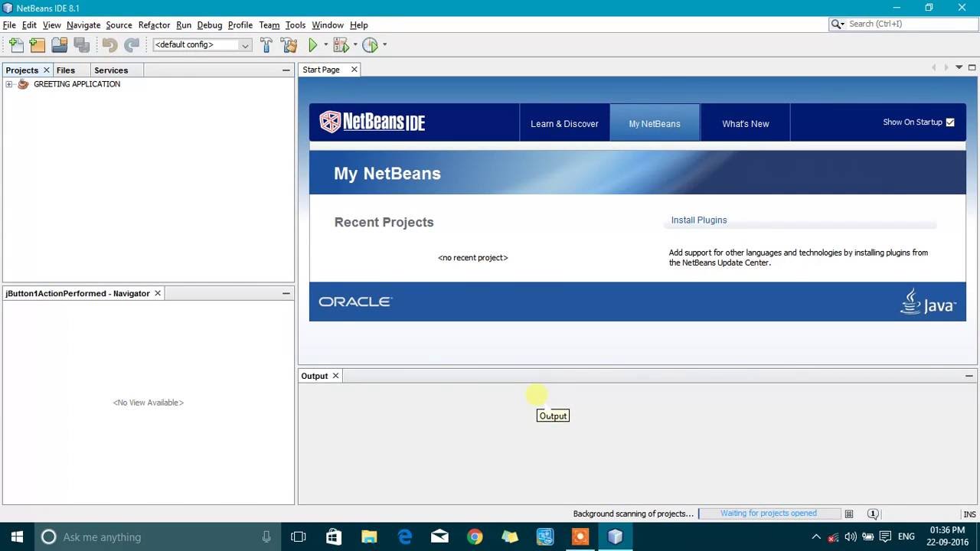
Task: Minimize the Navigator panel
Action: (286, 293)
